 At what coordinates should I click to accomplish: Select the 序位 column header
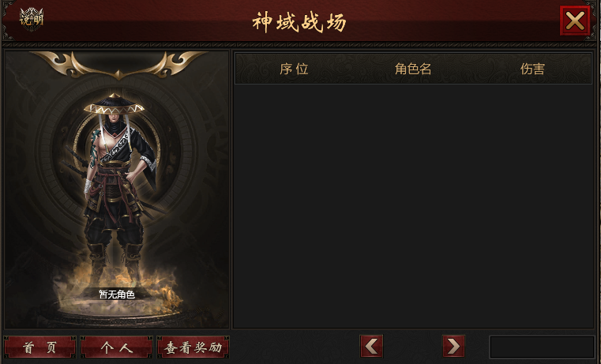[x=294, y=69]
